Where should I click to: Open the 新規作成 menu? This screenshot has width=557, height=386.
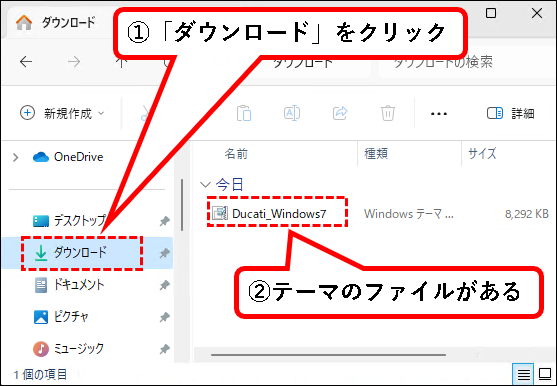(x=62, y=114)
